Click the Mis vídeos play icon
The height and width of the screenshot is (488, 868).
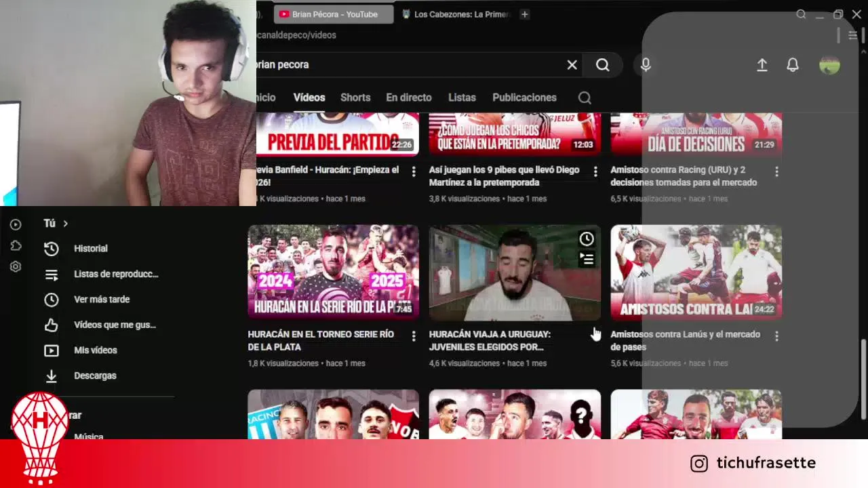[x=51, y=350]
